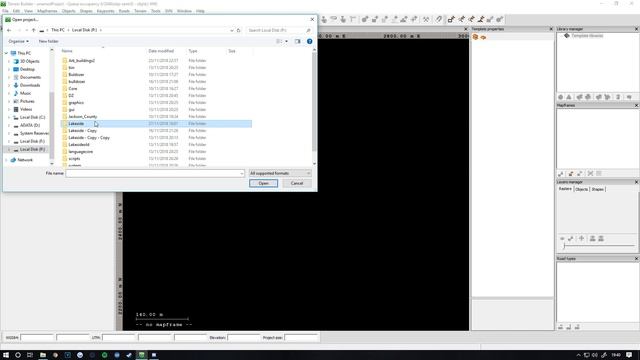Expand the Network tree node
The width and height of the screenshot is (640, 360).
[7, 160]
